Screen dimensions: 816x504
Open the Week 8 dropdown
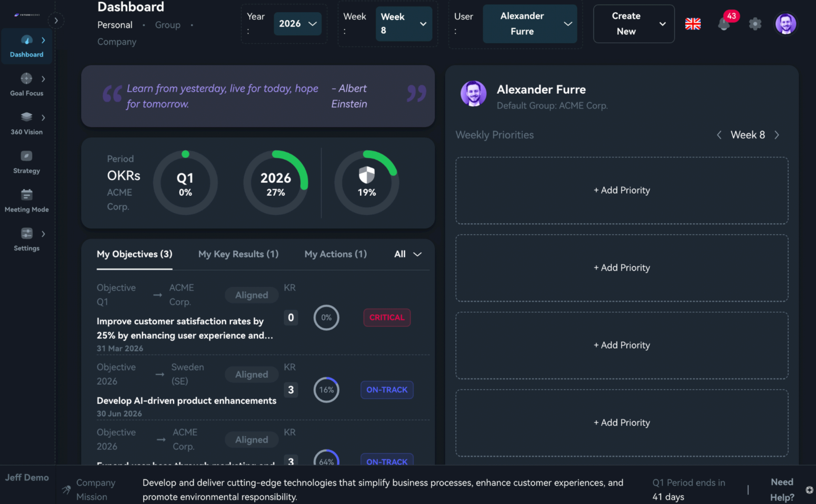(404, 24)
